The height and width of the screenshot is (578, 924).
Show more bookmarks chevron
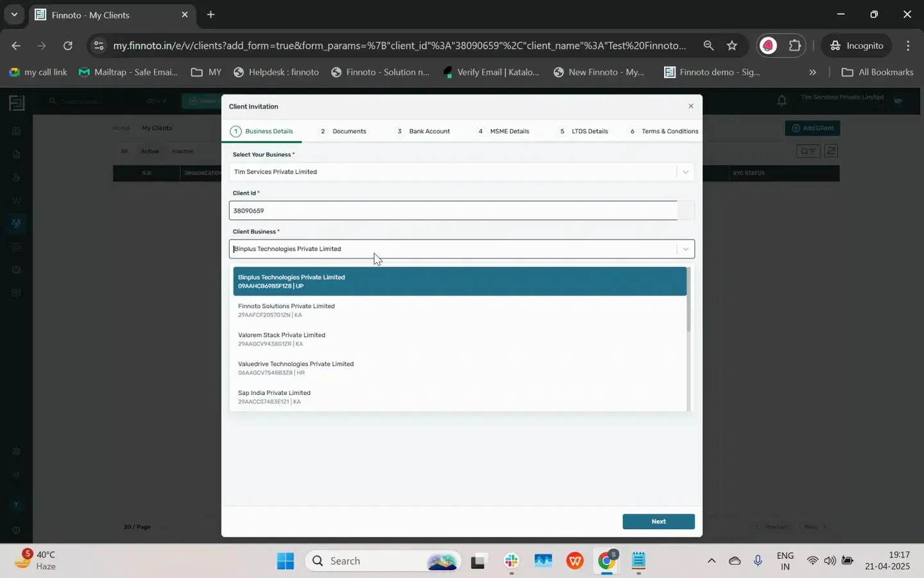[812, 72]
